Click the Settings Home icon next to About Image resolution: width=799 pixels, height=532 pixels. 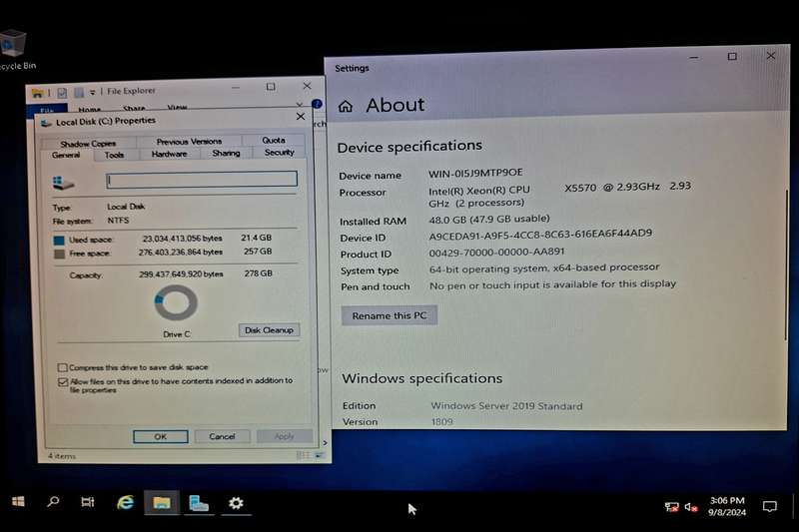point(345,106)
